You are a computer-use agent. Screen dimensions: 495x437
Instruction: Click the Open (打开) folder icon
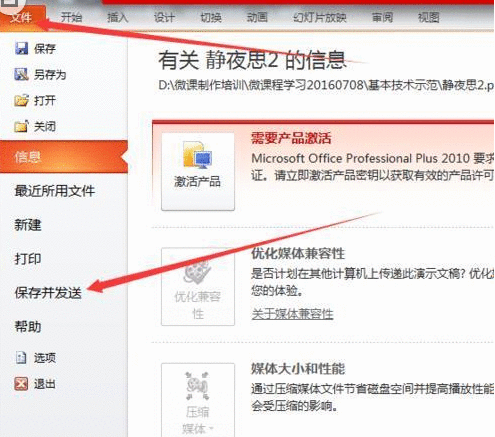click(21, 100)
